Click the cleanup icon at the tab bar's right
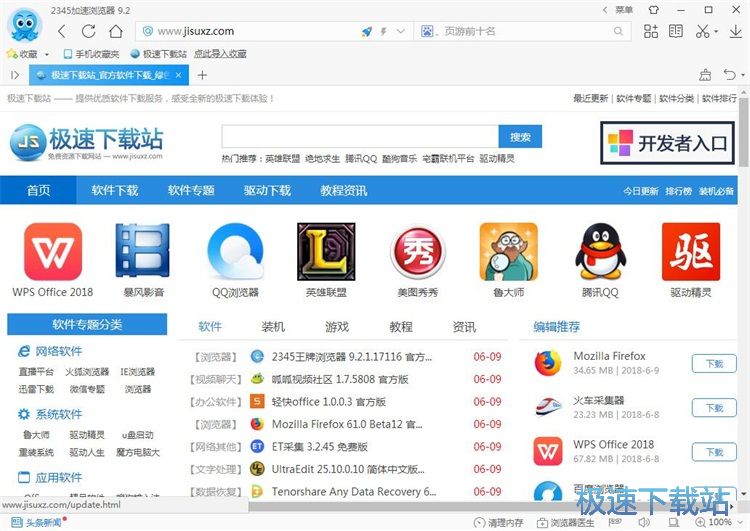 point(705,75)
